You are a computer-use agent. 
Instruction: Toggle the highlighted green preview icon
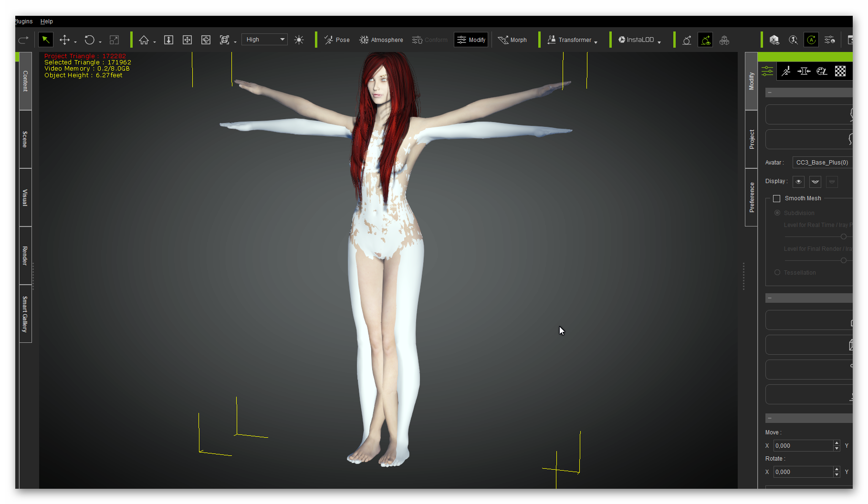[705, 40]
